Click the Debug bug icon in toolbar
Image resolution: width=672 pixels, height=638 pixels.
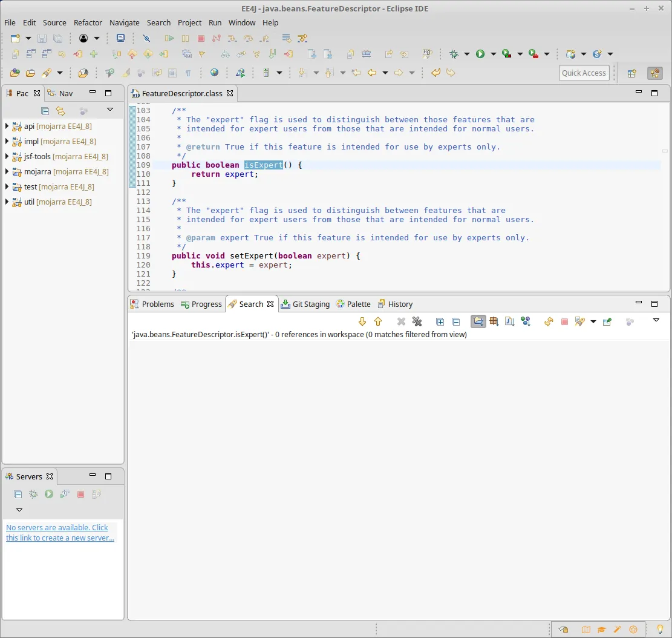(454, 54)
